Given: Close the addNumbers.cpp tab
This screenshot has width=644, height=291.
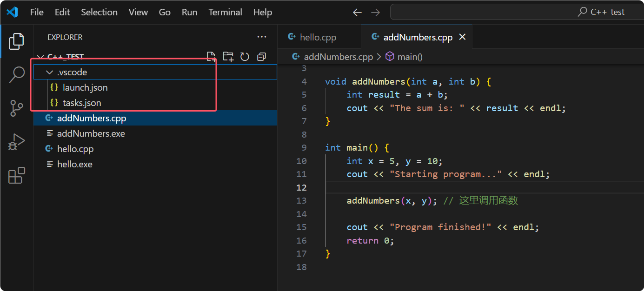Looking at the screenshot, I should click(x=462, y=37).
